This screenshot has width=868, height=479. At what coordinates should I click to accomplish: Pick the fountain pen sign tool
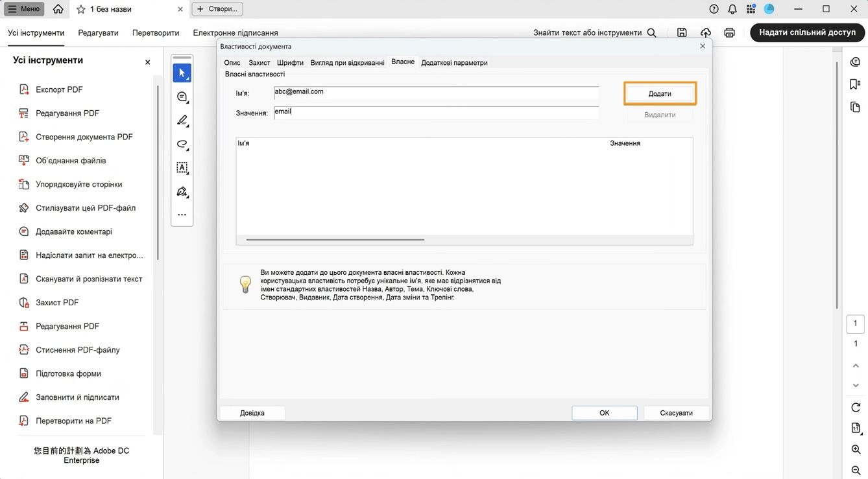[x=182, y=192]
